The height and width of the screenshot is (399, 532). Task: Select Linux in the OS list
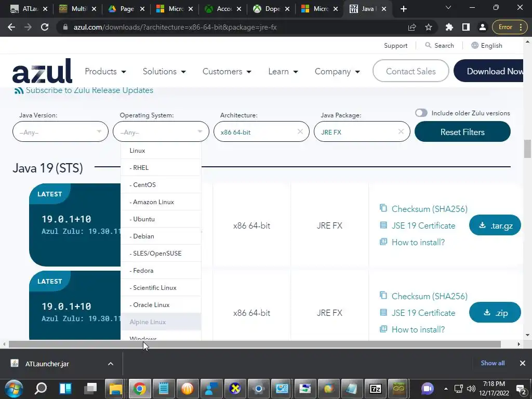coord(161,150)
